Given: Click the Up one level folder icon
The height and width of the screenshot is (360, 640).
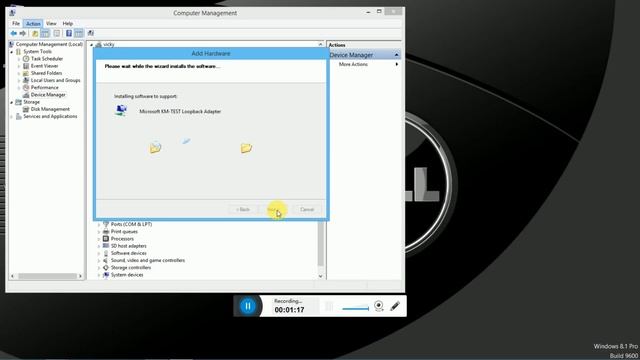Looking at the screenshot, I should click(35, 33).
